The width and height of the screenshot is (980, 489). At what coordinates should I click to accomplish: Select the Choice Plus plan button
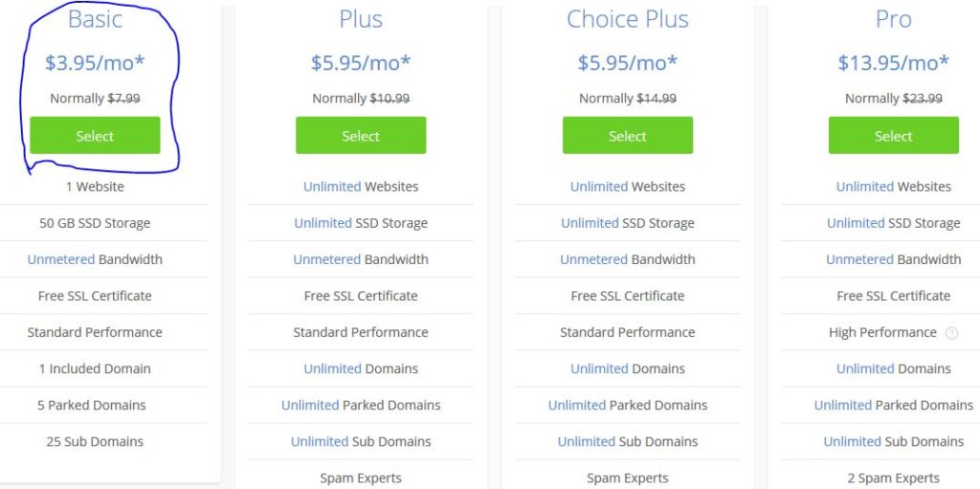coord(628,135)
